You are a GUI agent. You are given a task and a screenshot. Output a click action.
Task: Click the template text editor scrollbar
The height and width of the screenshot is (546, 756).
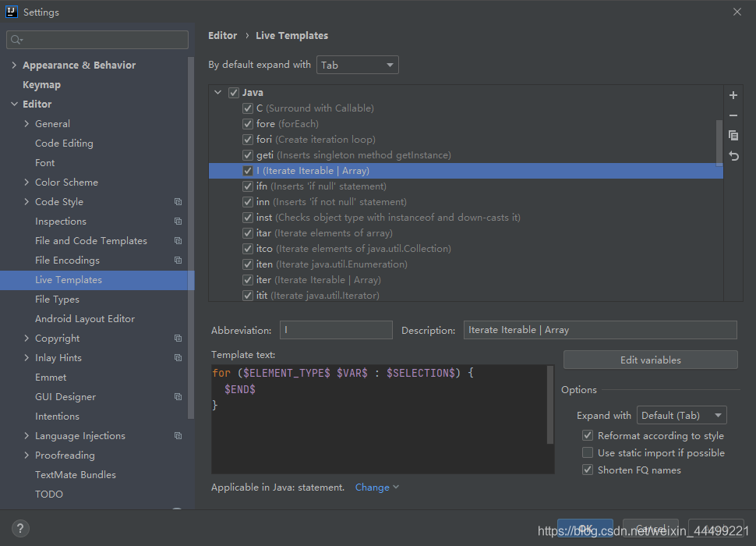coord(550,404)
